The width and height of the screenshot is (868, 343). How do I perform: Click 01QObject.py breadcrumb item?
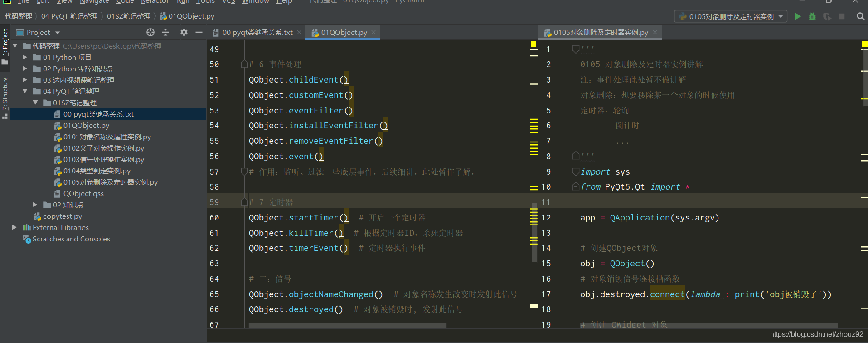click(x=187, y=16)
